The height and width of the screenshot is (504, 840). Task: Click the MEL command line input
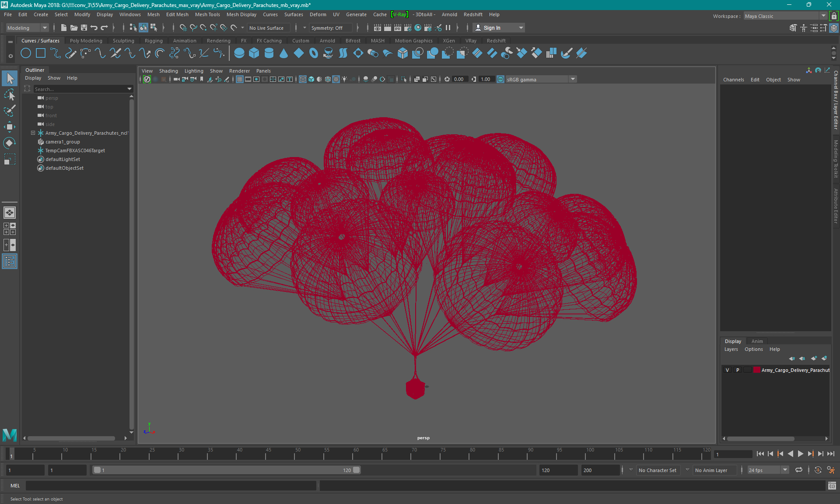pyautogui.click(x=171, y=486)
